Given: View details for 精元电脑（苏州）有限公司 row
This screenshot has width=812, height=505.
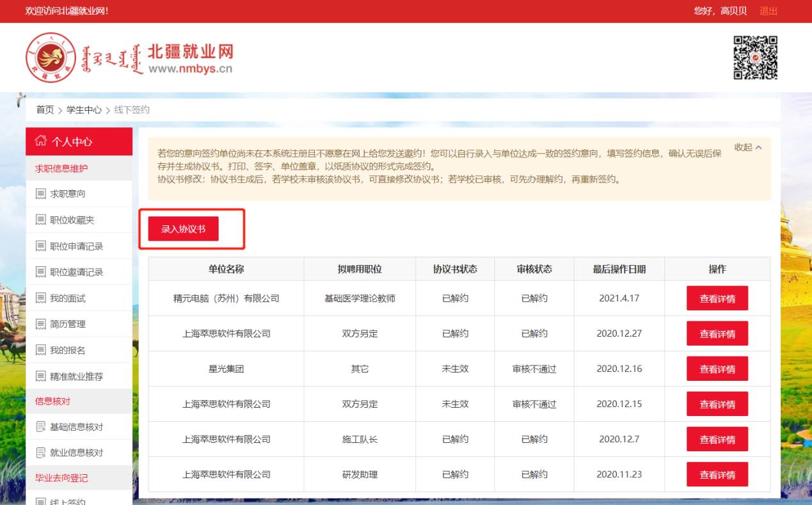Looking at the screenshot, I should (x=717, y=298).
